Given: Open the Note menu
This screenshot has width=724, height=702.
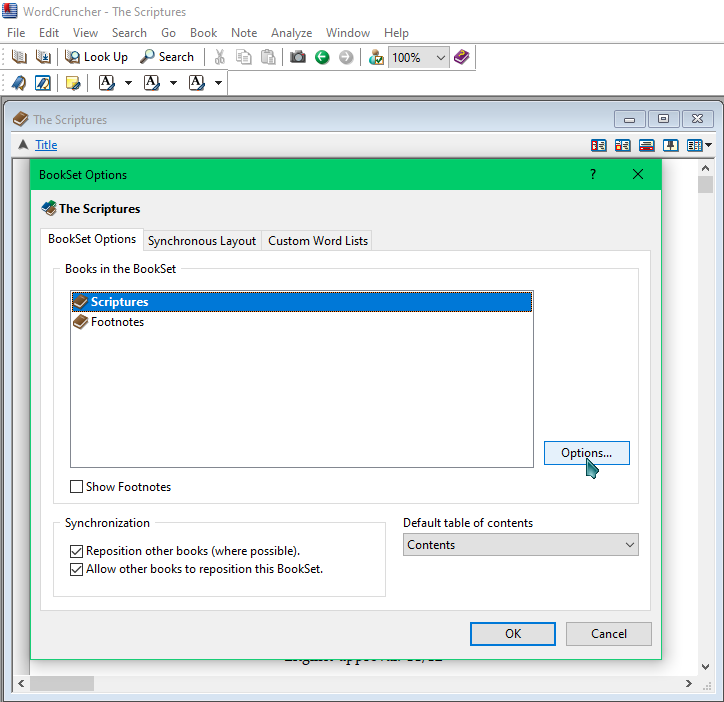Looking at the screenshot, I should coord(244,33).
